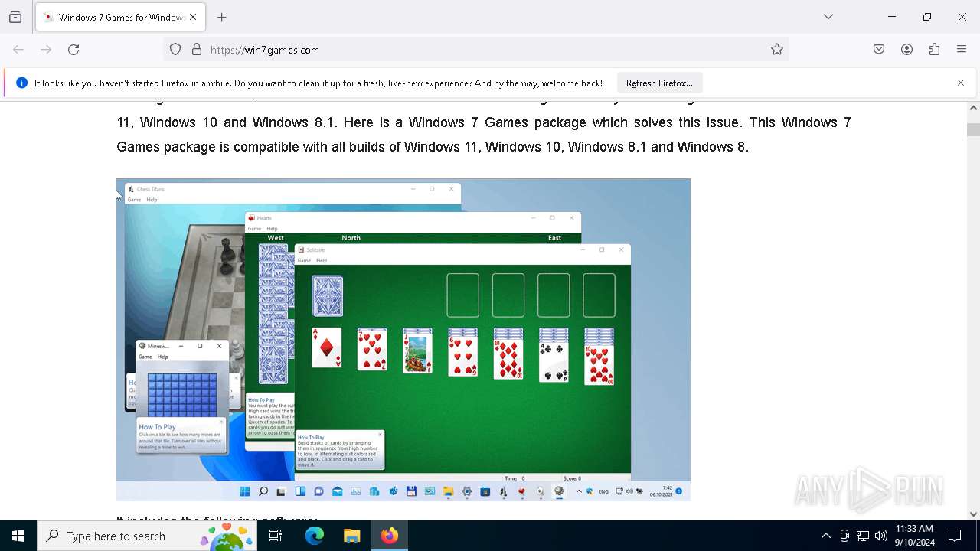Viewport: 980px width, 551px height.
Task: Restore down the Firefox window
Action: 927,17
